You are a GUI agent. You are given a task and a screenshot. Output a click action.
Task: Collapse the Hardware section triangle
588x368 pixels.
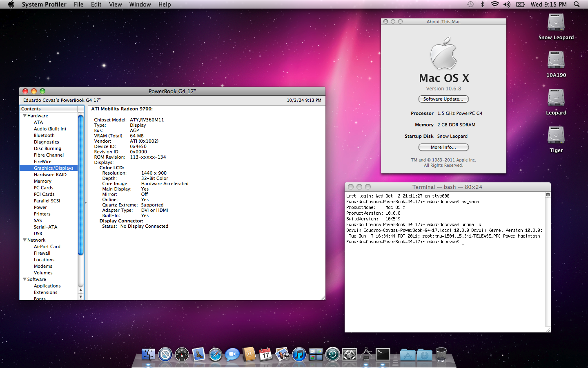[24, 116]
